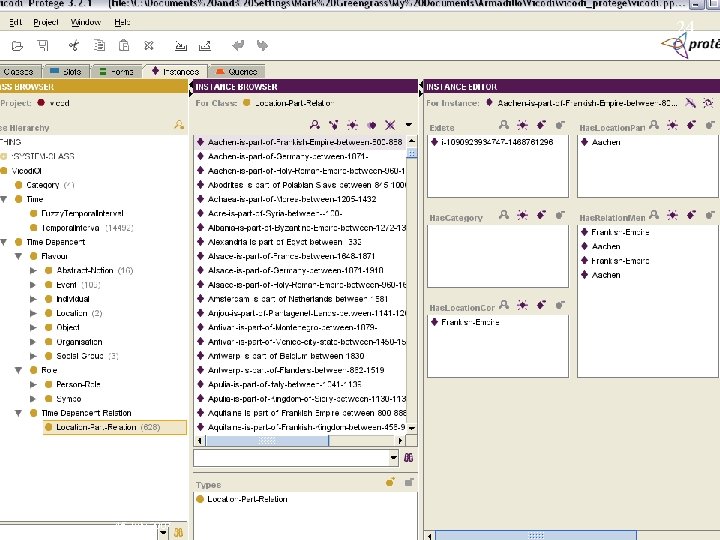
Task: Select the Event class in hierarchy
Action: click(68, 285)
